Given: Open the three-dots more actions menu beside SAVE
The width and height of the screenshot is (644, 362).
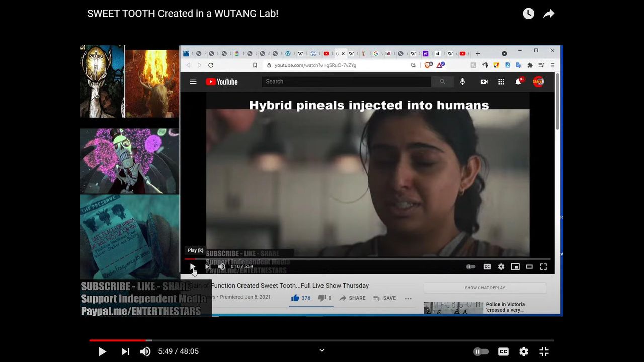Looking at the screenshot, I should click(x=408, y=298).
